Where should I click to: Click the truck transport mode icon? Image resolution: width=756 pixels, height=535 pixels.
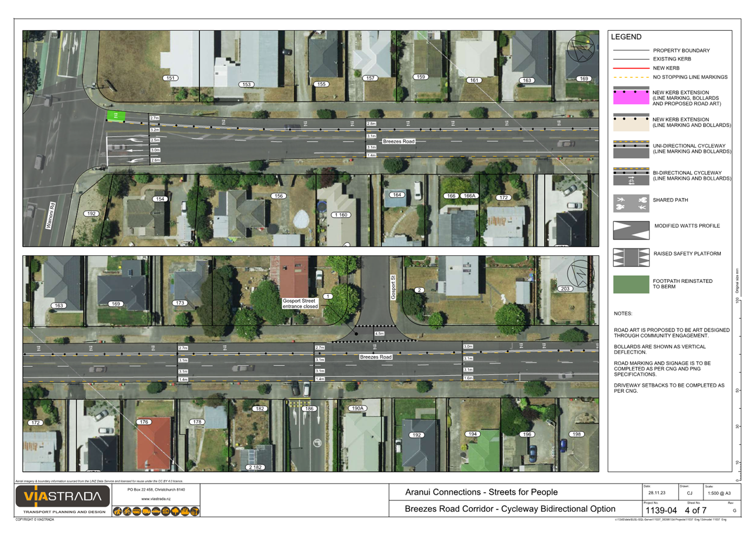tap(146, 511)
